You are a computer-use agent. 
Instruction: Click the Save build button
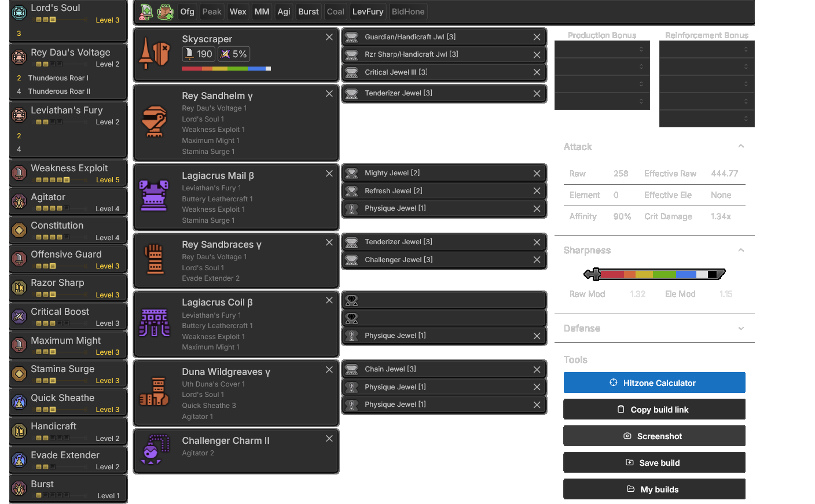(x=654, y=462)
